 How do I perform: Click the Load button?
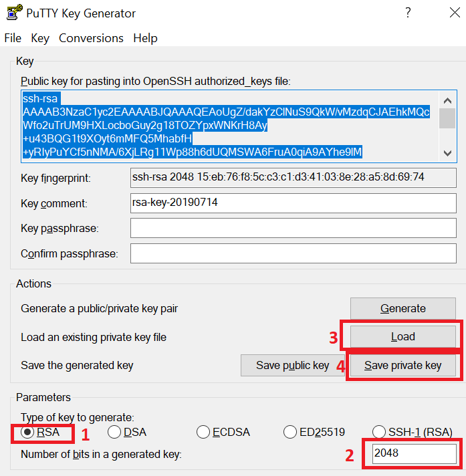coord(403,337)
